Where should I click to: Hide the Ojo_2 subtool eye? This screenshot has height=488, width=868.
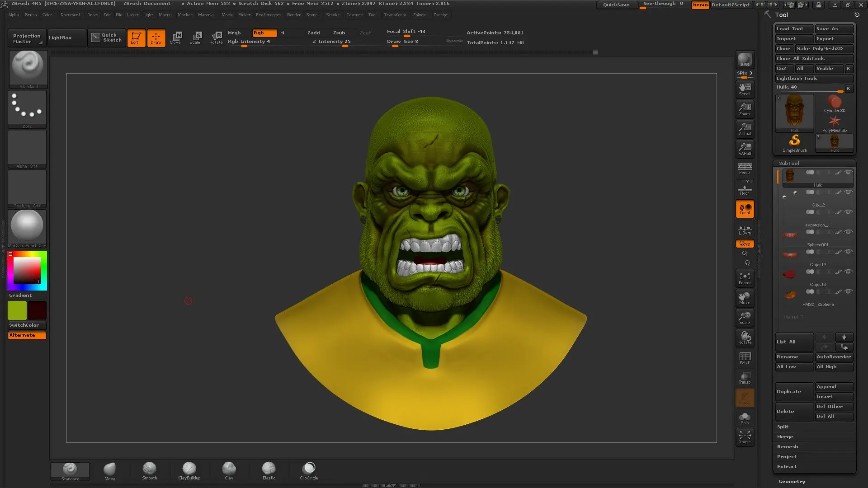[849, 192]
